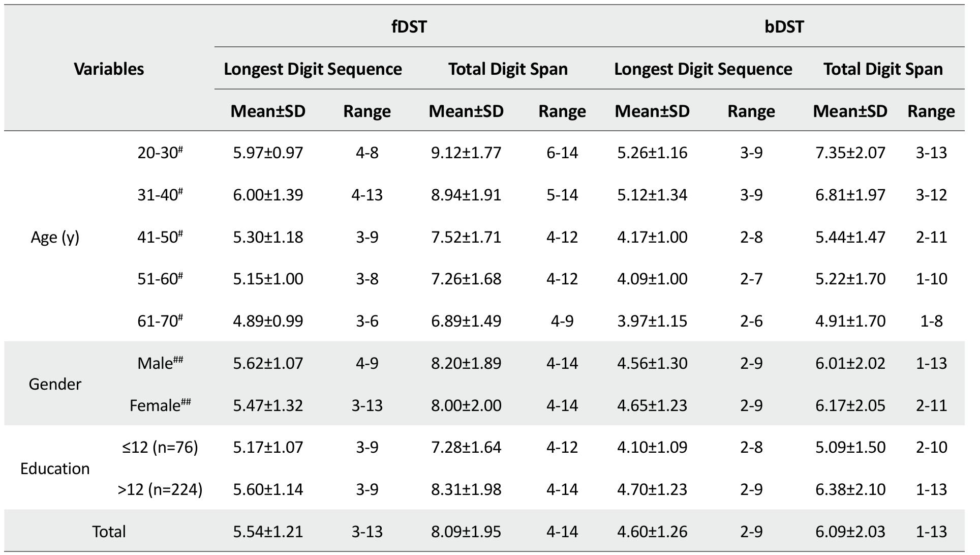980x555 pixels.
Task: Select the Age (y) row group label
Action: pos(55,237)
